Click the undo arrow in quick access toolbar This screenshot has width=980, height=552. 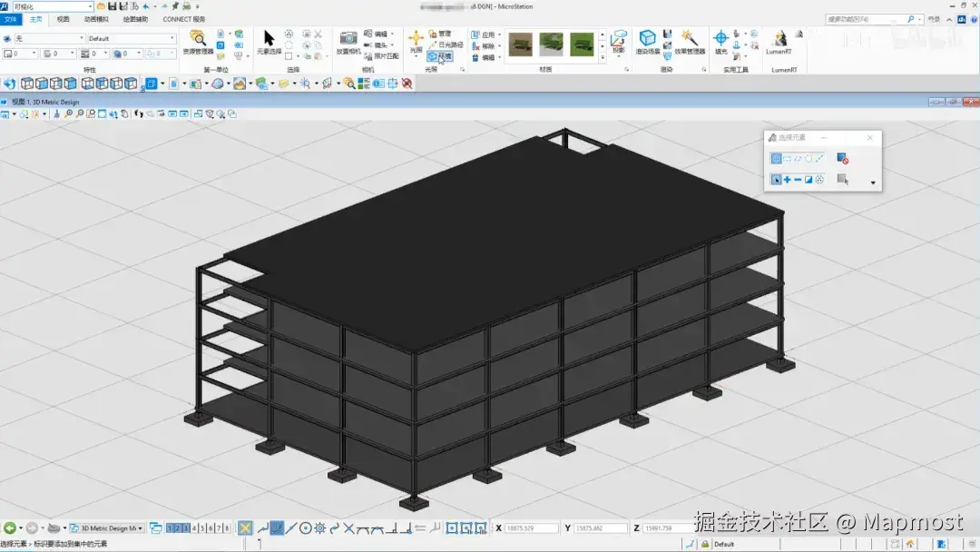click(146, 6)
